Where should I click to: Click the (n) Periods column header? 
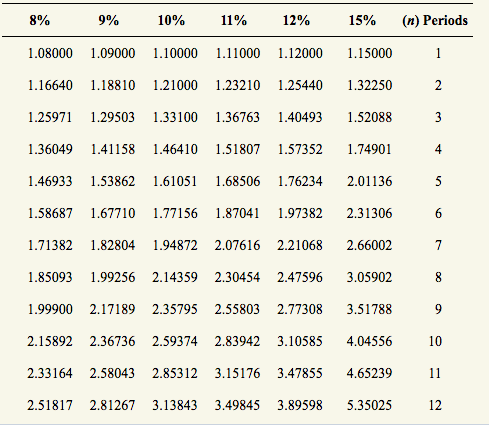click(x=435, y=21)
